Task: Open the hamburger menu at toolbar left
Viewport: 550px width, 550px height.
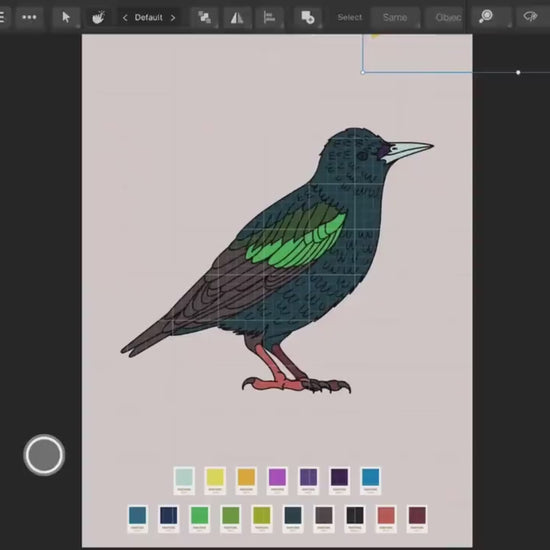Action: (x=2, y=17)
